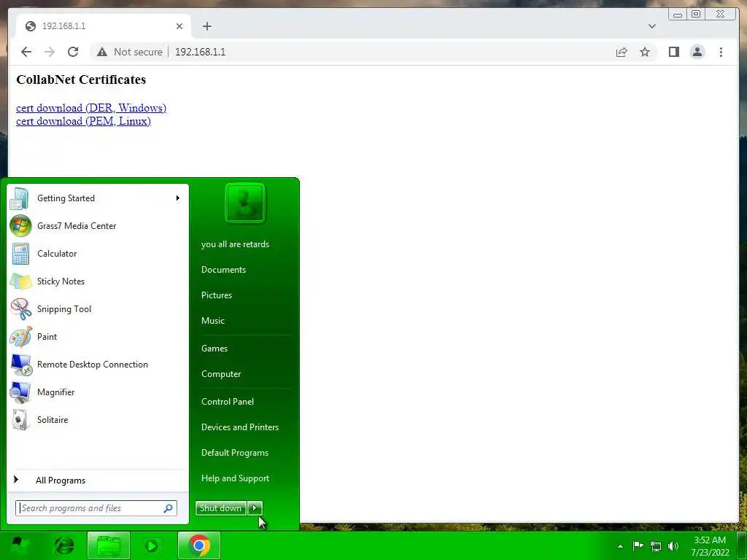Open Internet Explorer from taskbar

coord(65,545)
